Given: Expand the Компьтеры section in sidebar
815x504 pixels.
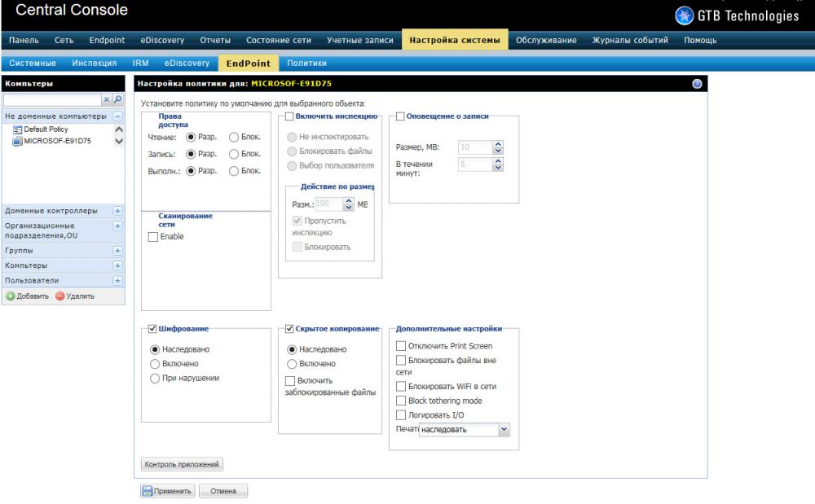Looking at the screenshot, I should pyautogui.click(x=117, y=265).
